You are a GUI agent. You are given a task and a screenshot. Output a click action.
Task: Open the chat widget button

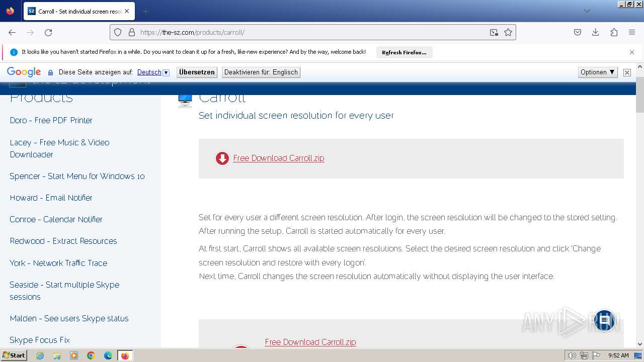[605, 320]
